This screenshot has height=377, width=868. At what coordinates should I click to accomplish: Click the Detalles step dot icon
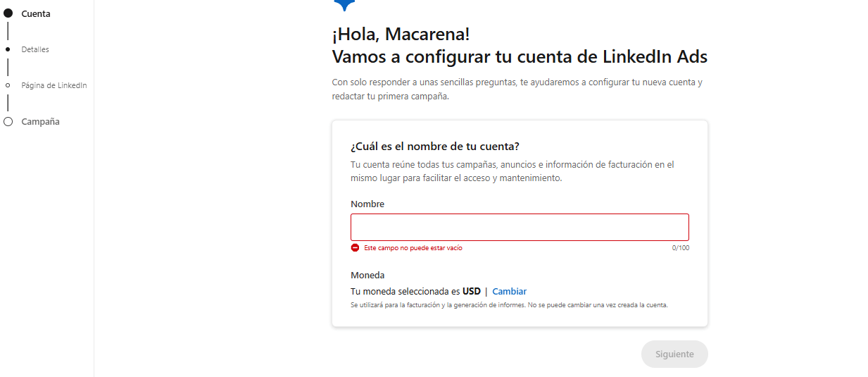(8, 49)
